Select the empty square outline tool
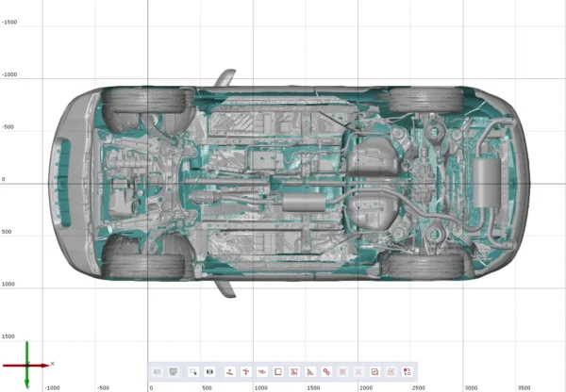Screen dimensions: 566x392 click(x=278, y=371)
